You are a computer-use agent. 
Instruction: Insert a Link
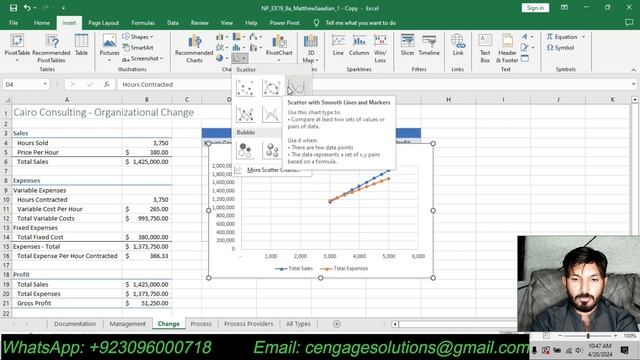tap(458, 45)
